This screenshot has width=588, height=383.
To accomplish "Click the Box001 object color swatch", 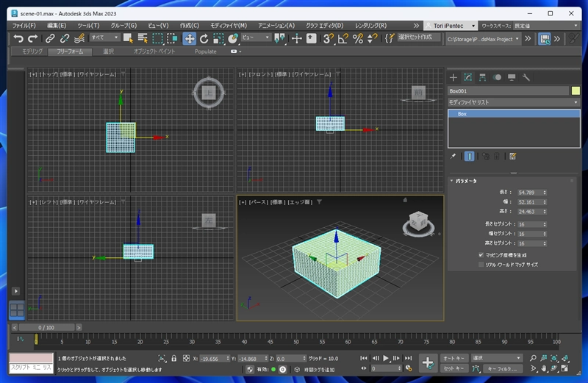I will (x=576, y=90).
